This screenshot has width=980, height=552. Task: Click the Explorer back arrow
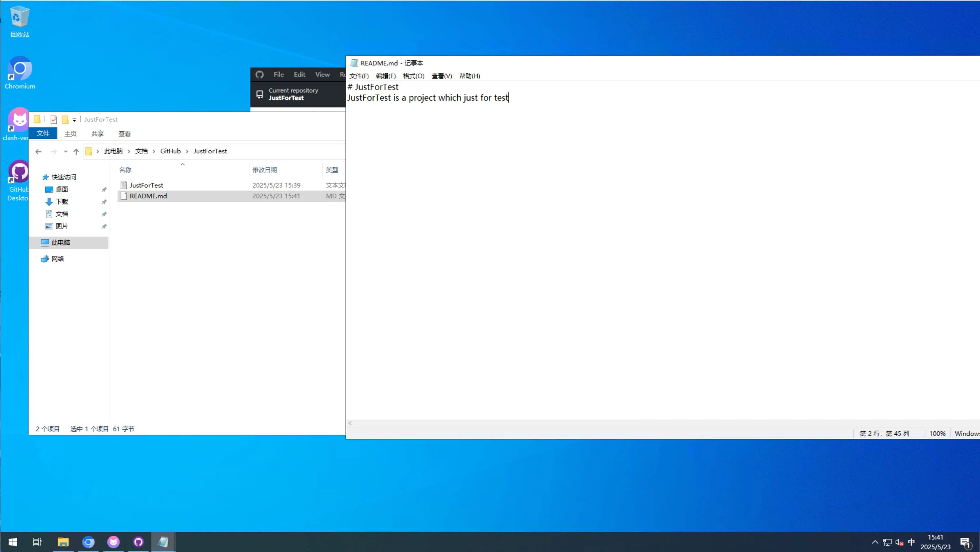coord(39,152)
